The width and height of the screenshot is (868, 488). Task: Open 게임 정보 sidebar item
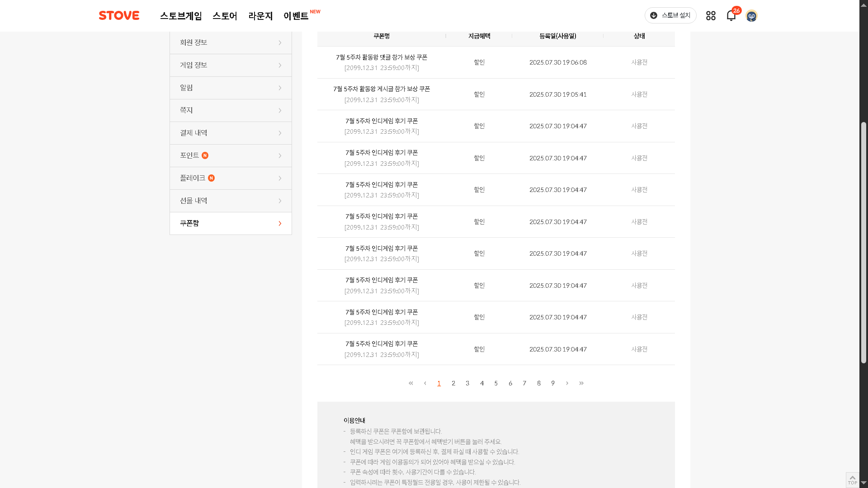click(231, 66)
